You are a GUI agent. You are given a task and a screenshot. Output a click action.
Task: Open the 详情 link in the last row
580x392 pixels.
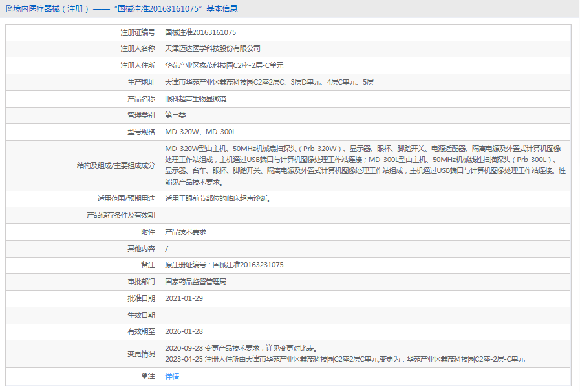(x=172, y=377)
